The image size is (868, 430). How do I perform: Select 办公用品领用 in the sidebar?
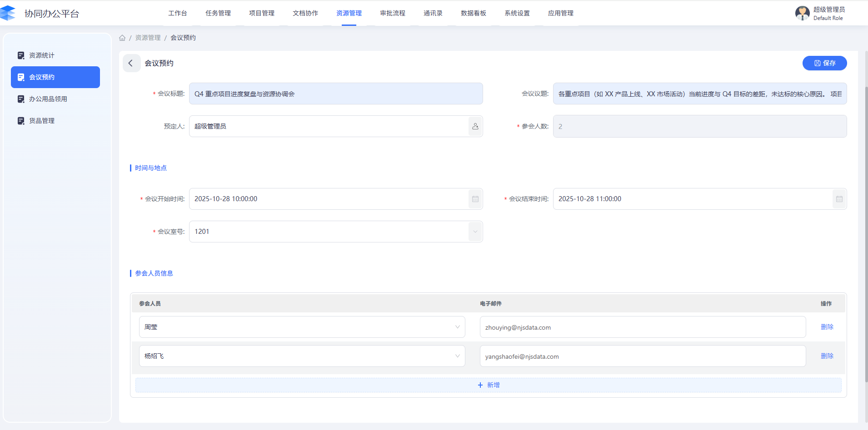48,99
